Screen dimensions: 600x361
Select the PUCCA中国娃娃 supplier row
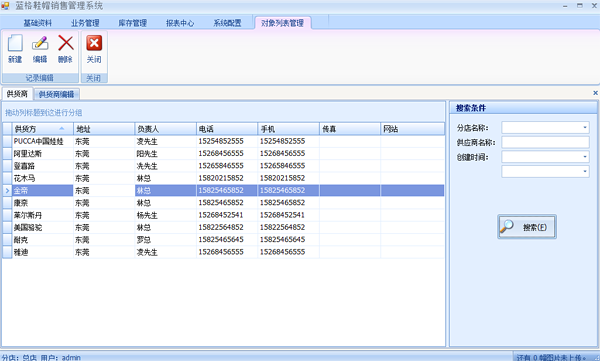[x=223, y=141]
